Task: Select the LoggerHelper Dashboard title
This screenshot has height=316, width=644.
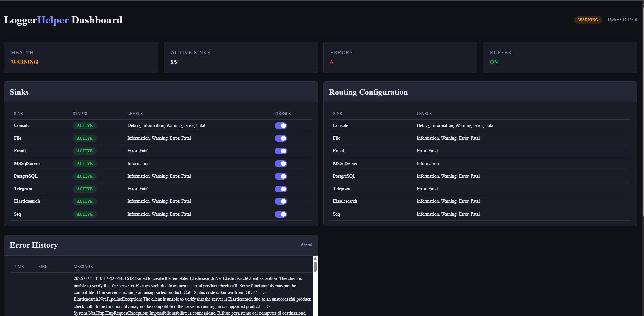Action: (x=63, y=20)
